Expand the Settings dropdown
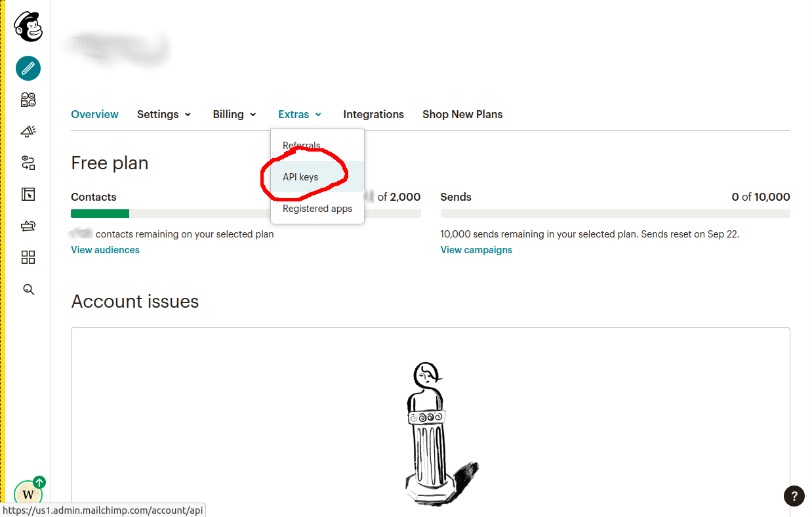The image size is (812, 517). coord(164,114)
